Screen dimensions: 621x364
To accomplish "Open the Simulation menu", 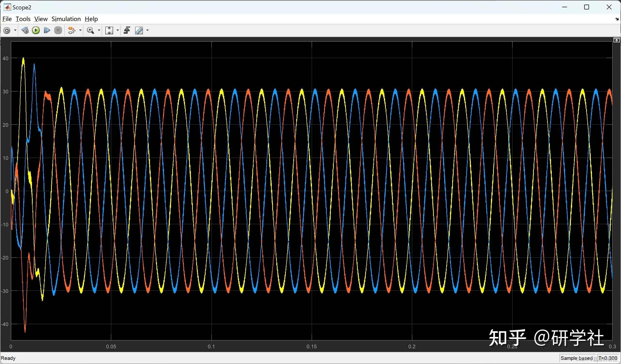I will click(x=66, y=19).
